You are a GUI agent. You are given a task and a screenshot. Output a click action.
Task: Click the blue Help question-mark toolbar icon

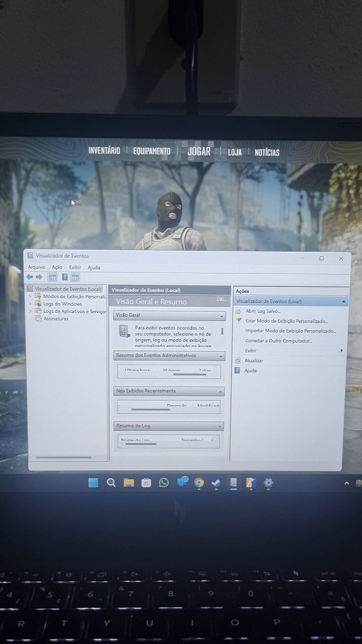65,277
